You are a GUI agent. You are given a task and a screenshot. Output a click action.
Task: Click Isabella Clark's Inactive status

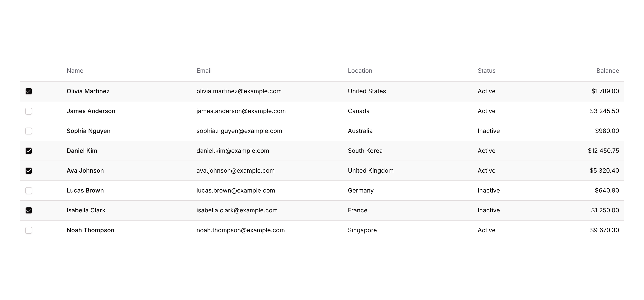pos(489,210)
